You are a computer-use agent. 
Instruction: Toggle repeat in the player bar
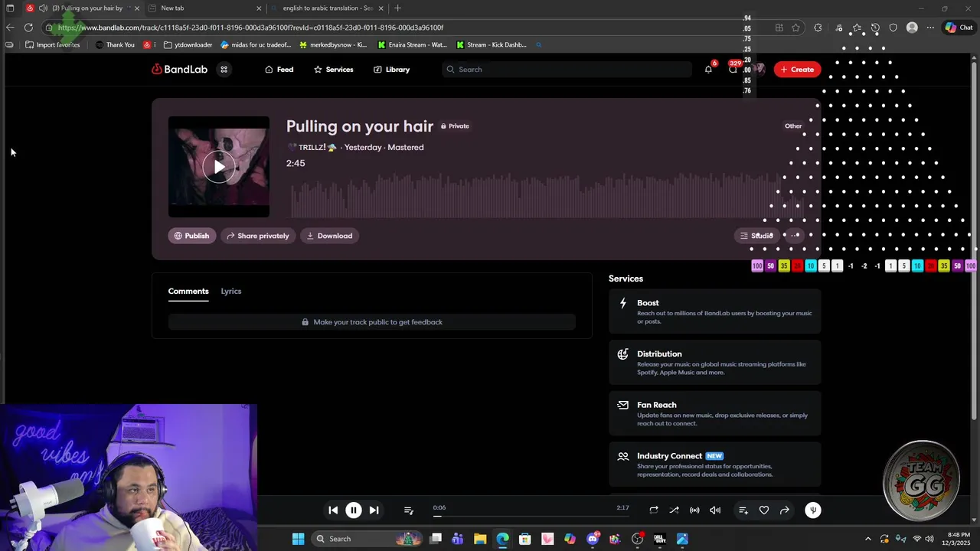(x=654, y=510)
